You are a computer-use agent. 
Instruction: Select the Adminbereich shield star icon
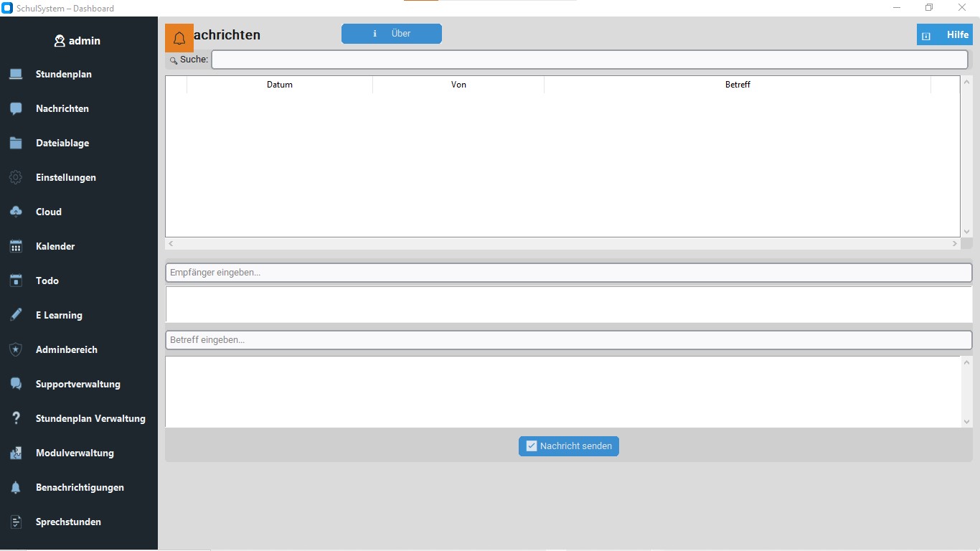pos(16,349)
